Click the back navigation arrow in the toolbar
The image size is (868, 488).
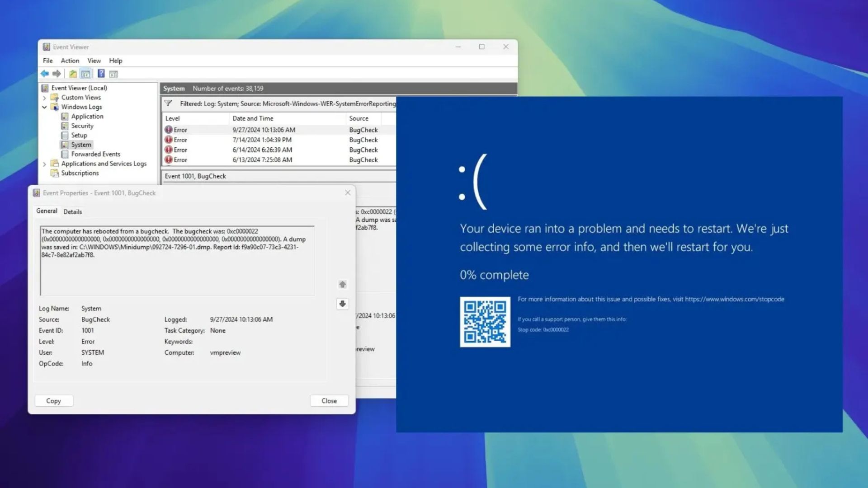44,73
